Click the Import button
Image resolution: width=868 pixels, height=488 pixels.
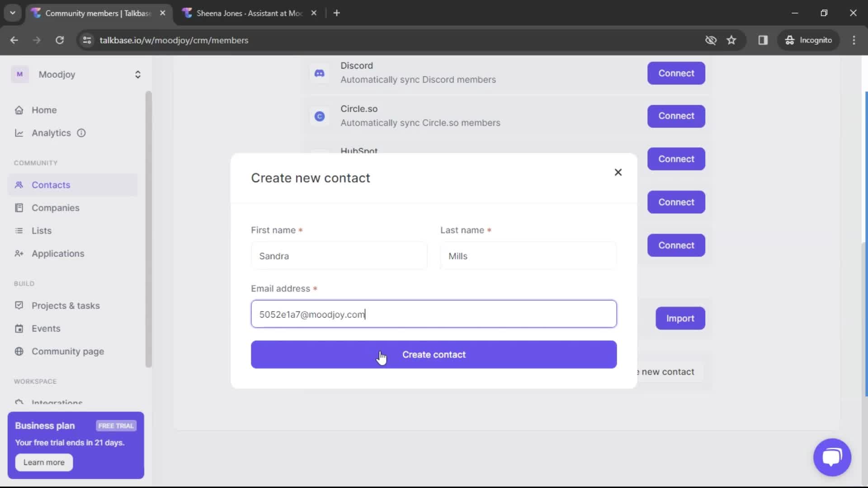680,318
